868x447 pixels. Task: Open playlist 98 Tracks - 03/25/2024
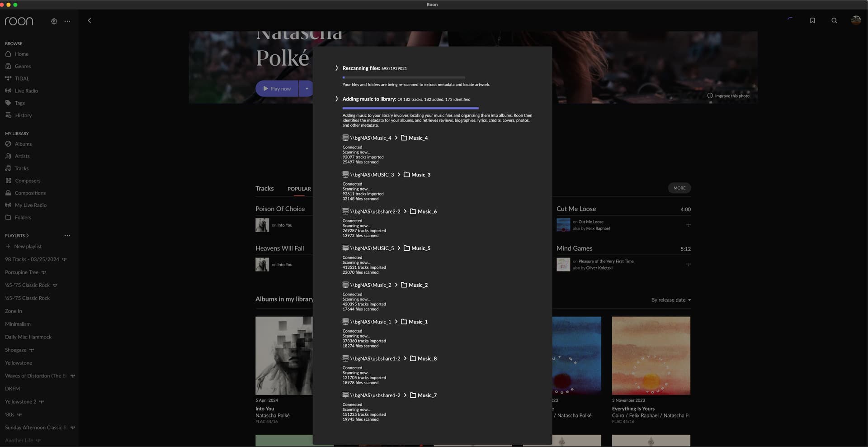pyautogui.click(x=32, y=259)
